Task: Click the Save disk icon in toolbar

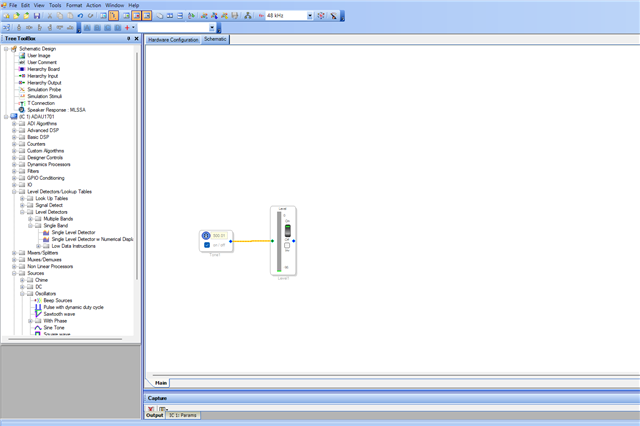Action: pos(37,16)
